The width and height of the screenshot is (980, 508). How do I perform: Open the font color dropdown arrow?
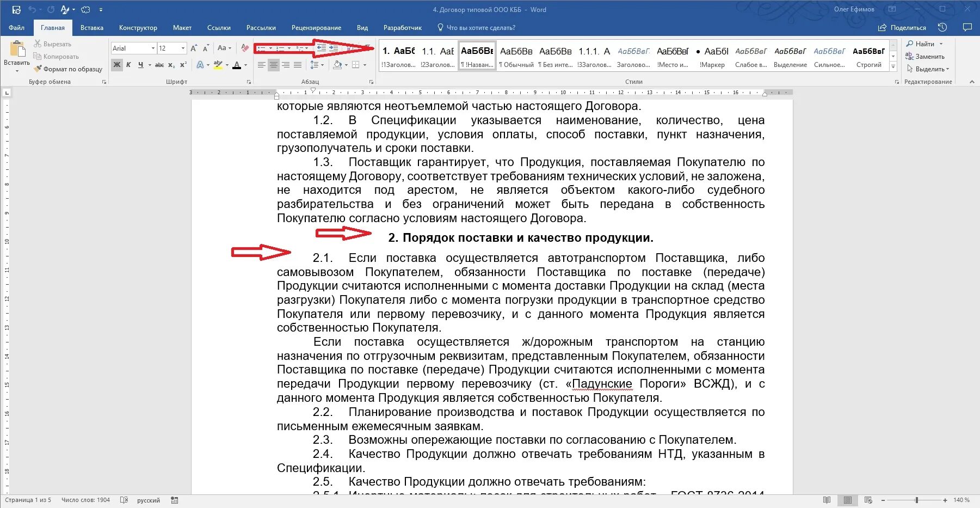pyautogui.click(x=246, y=65)
